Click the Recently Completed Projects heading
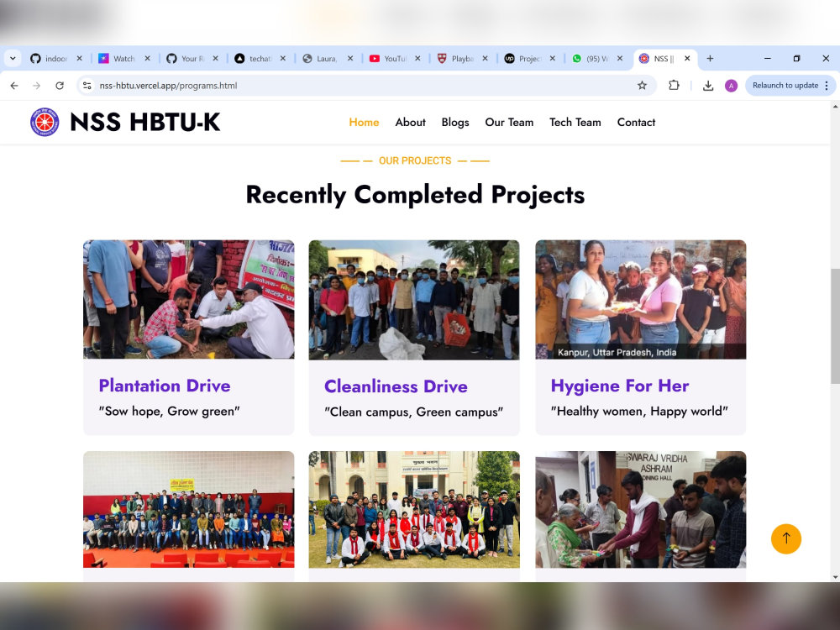Viewport: 840px width, 630px height. point(415,195)
